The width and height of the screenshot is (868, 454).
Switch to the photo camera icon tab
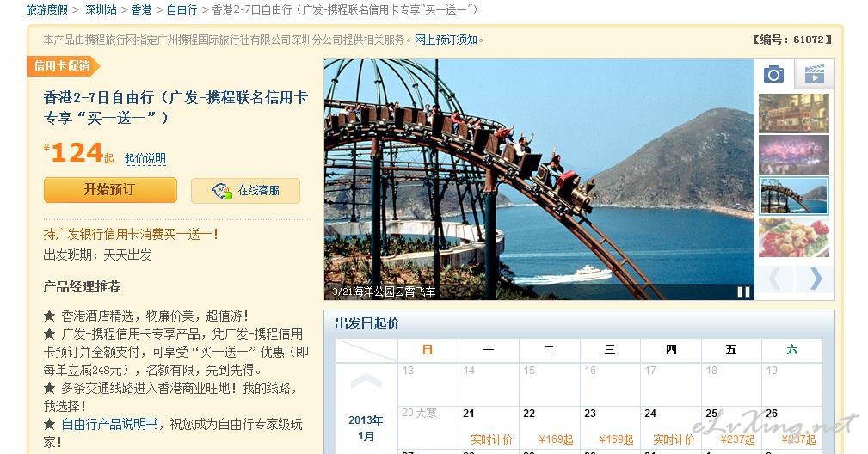point(773,74)
